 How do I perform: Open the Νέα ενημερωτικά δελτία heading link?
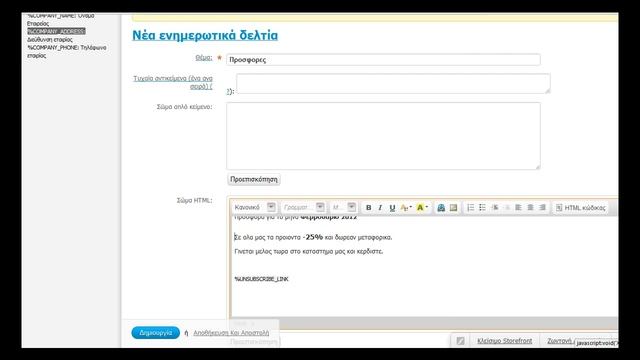coord(205,35)
